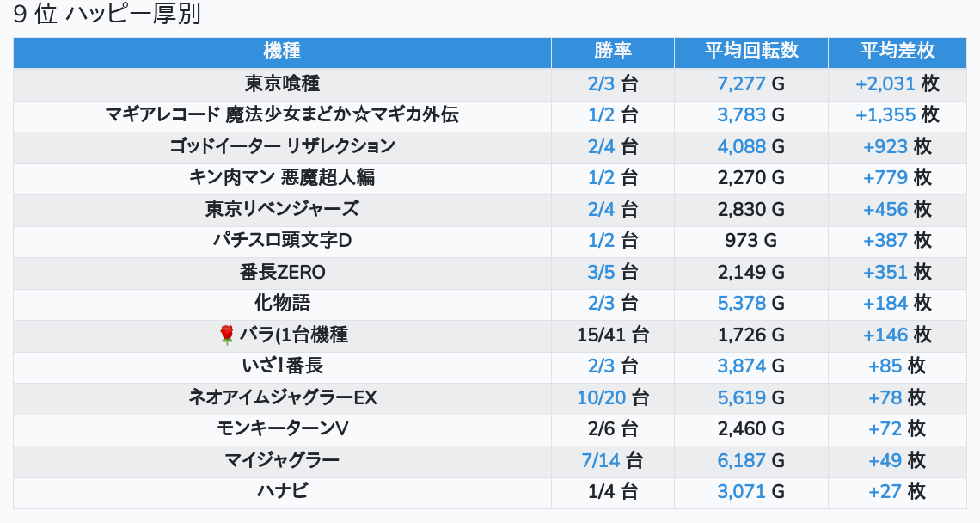The height and width of the screenshot is (523, 980).
Task: Select the パチスロ頭文字D machine name
Action: (282, 241)
